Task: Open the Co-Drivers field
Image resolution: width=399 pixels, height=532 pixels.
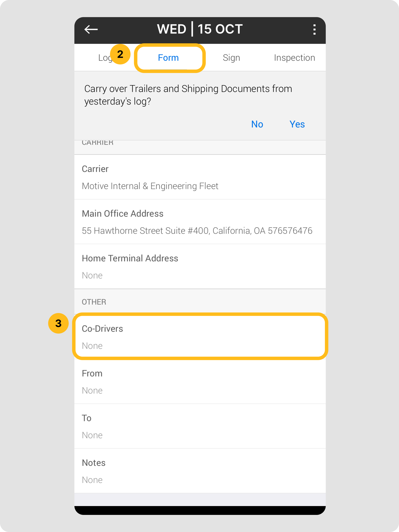Action: click(200, 337)
